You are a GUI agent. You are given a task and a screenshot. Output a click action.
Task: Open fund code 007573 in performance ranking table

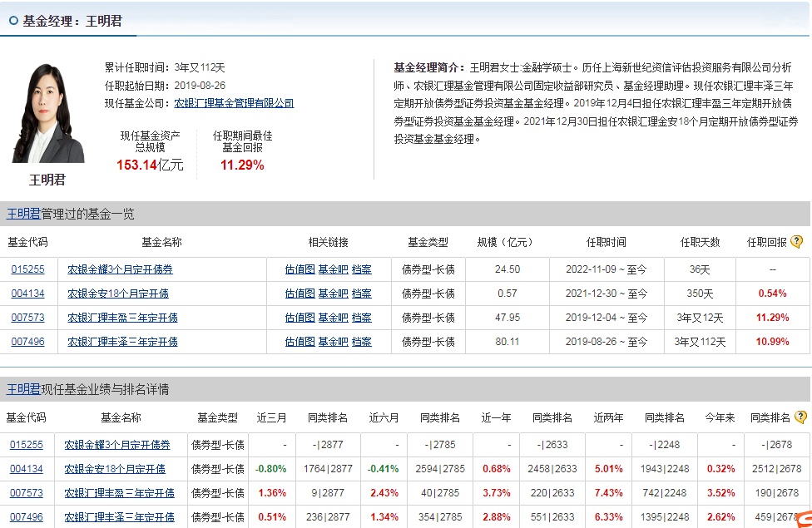tap(27, 493)
